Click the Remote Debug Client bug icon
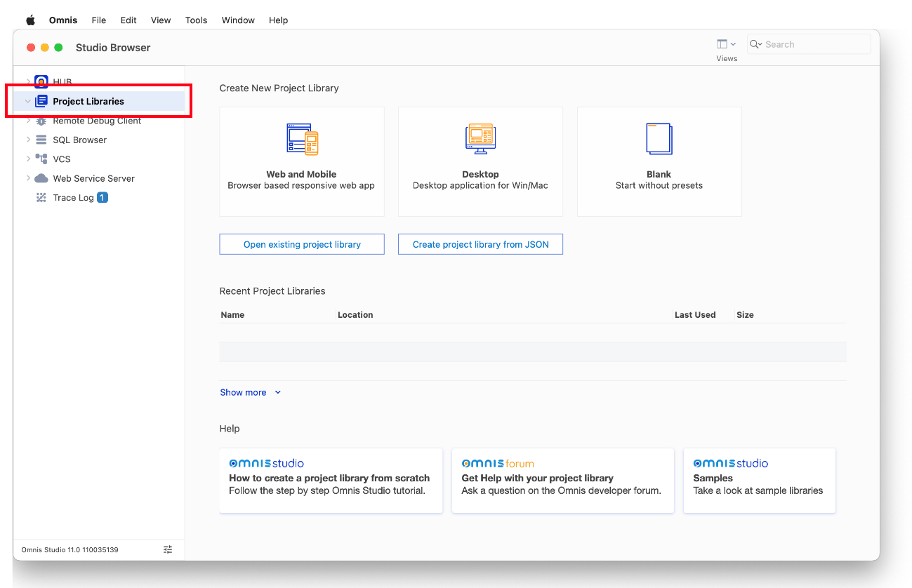 tap(41, 121)
